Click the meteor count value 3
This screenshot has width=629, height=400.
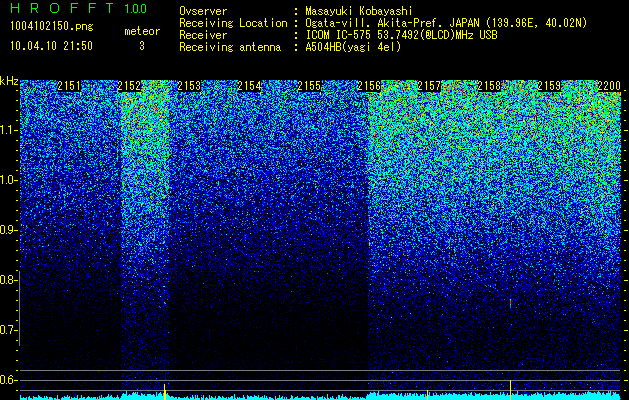[142, 46]
